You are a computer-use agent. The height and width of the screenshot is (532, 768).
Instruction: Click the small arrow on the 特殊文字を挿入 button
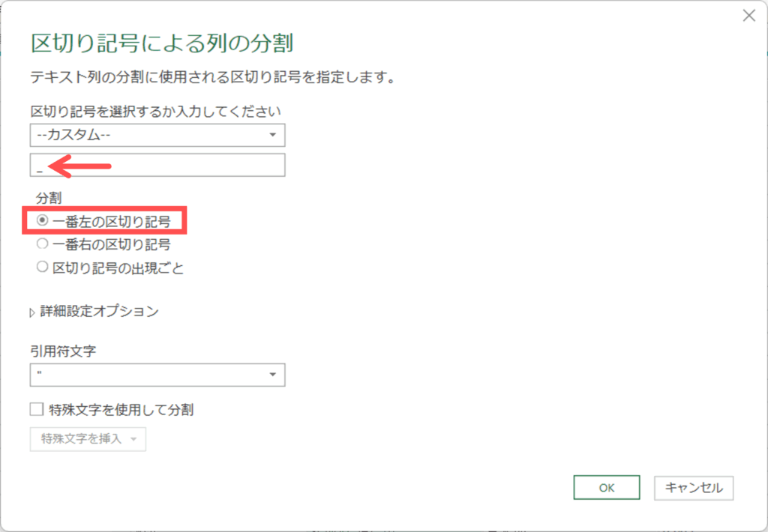(133, 440)
